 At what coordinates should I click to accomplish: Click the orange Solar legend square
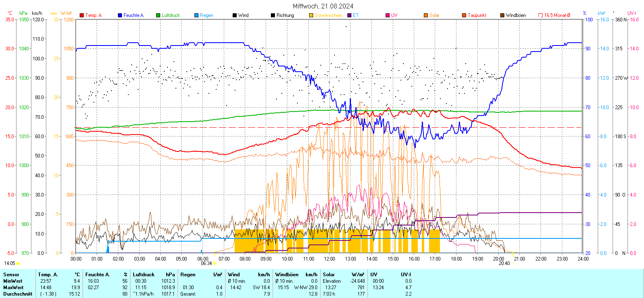[x=426, y=15]
